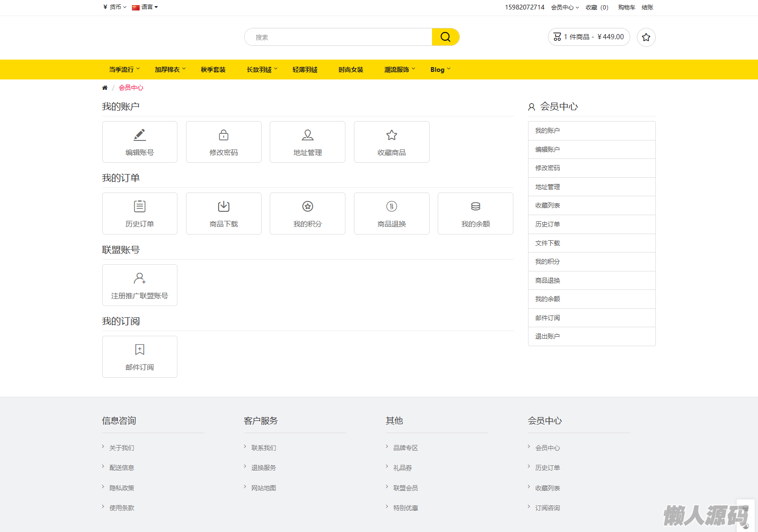Image resolution: width=758 pixels, height=532 pixels.
Task: Select 时尚女装 in the yellow navigation bar
Action: click(x=351, y=70)
